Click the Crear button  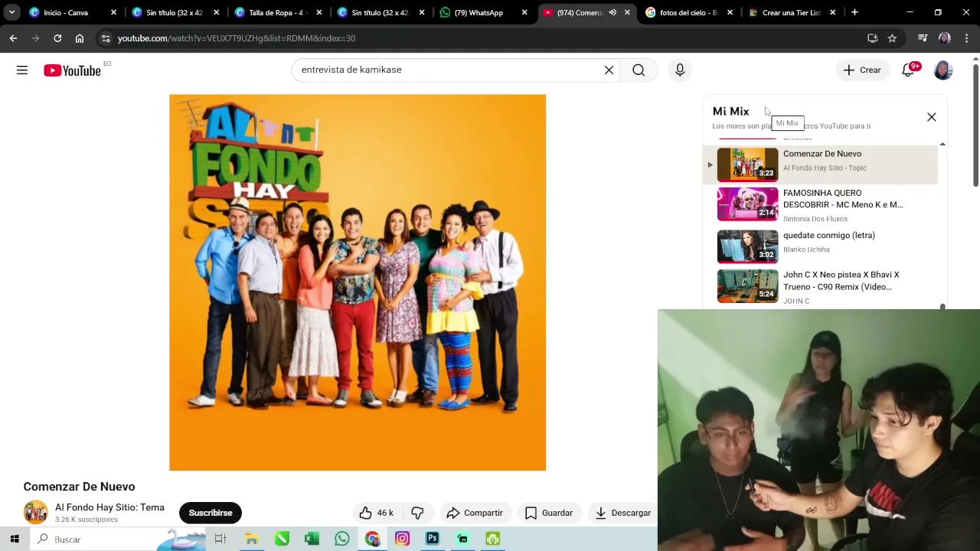(x=862, y=70)
